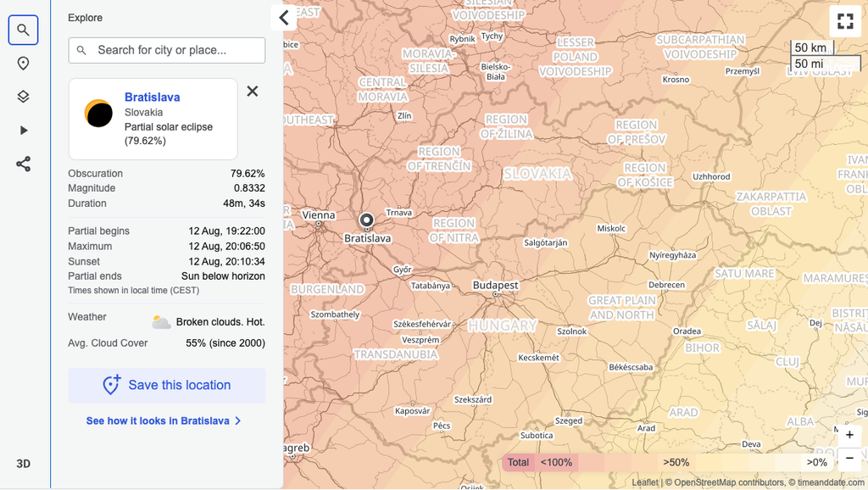Click the Miskolc city label
The height and width of the screenshot is (490, 868).
[611, 228]
